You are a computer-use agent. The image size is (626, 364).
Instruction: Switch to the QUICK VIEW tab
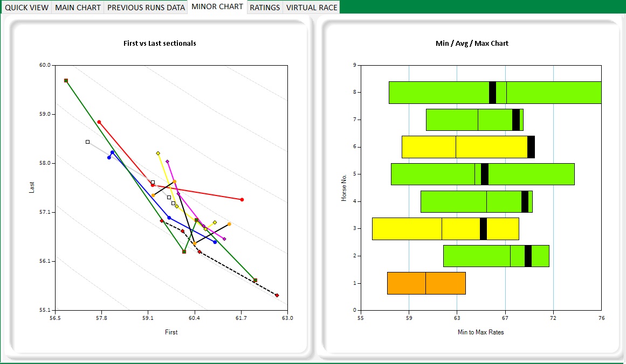[26, 8]
